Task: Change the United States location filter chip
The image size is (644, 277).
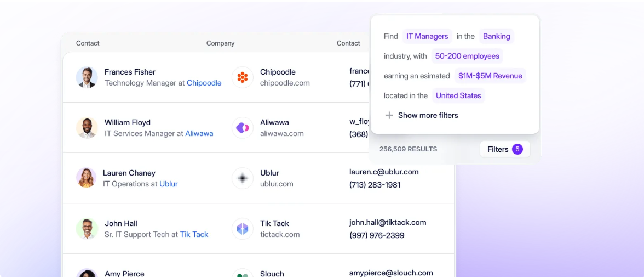Action: point(458,95)
